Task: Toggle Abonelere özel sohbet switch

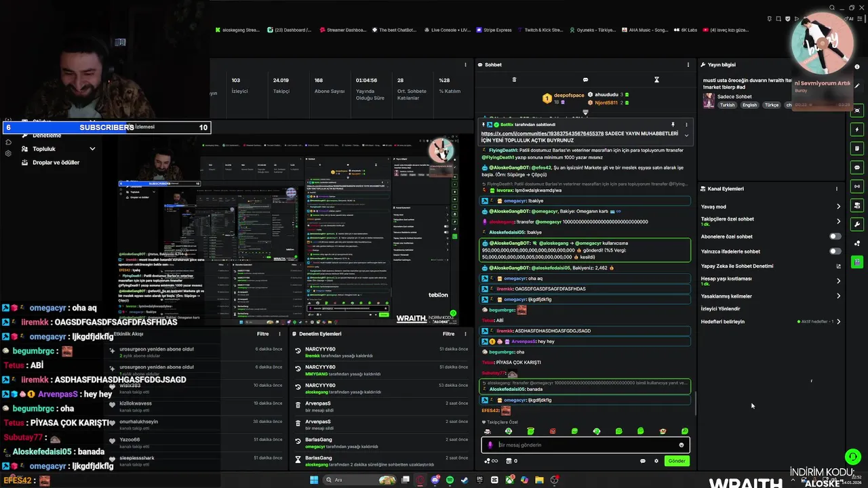Action: tap(835, 237)
